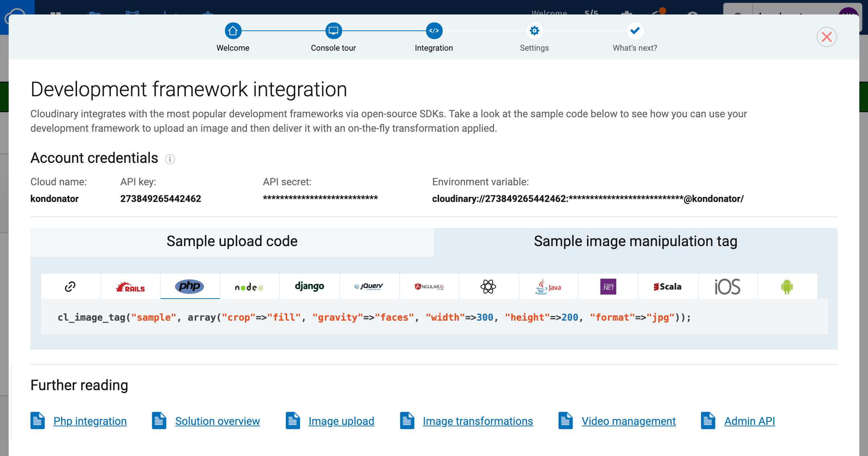Switch to Sample upload code tab
Viewport: 868px width, 456px height.
(232, 241)
